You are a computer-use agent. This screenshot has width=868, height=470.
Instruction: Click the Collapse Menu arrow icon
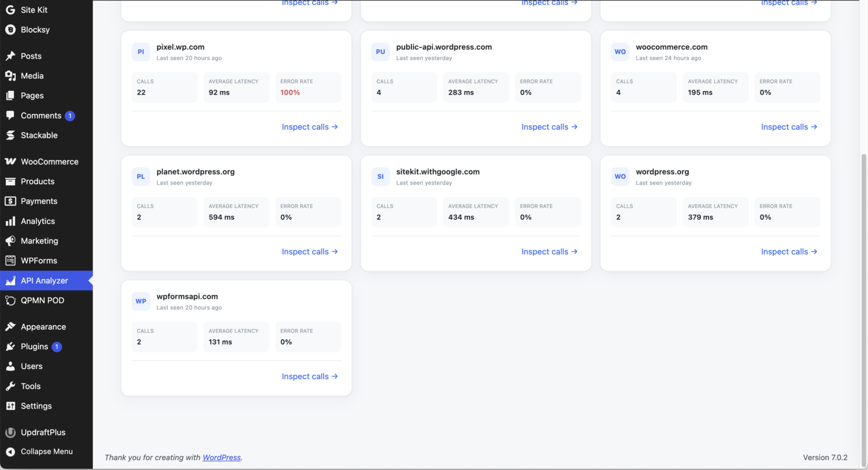pyautogui.click(x=10, y=451)
